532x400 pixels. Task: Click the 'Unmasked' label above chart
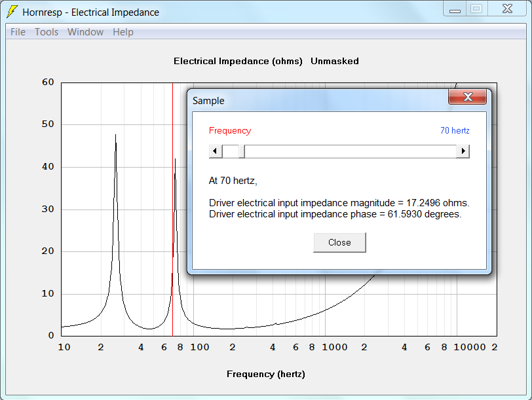pos(335,61)
